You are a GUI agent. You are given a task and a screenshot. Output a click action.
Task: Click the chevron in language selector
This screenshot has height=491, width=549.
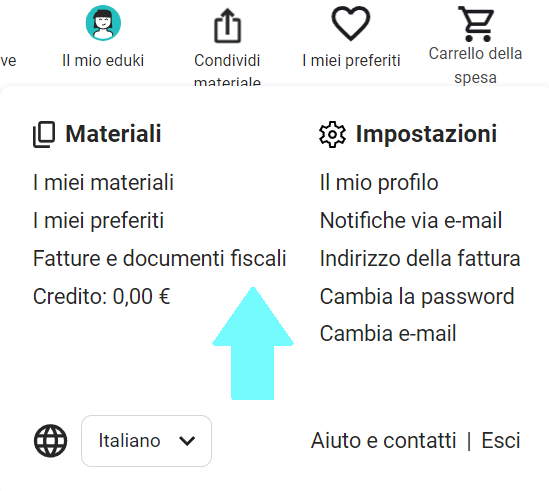[x=187, y=441]
